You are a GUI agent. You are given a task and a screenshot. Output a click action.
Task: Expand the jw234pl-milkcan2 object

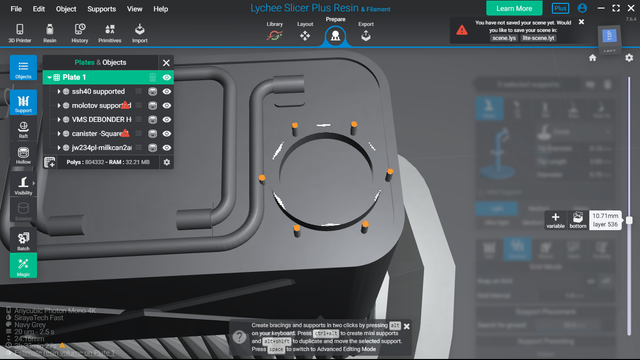pos(59,147)
